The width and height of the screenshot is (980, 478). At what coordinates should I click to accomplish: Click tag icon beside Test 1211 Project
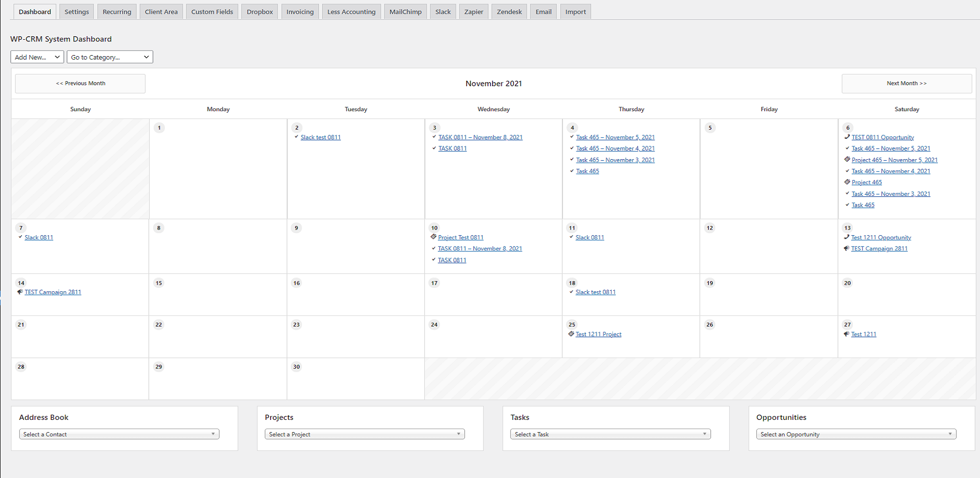tap(571, 334)
